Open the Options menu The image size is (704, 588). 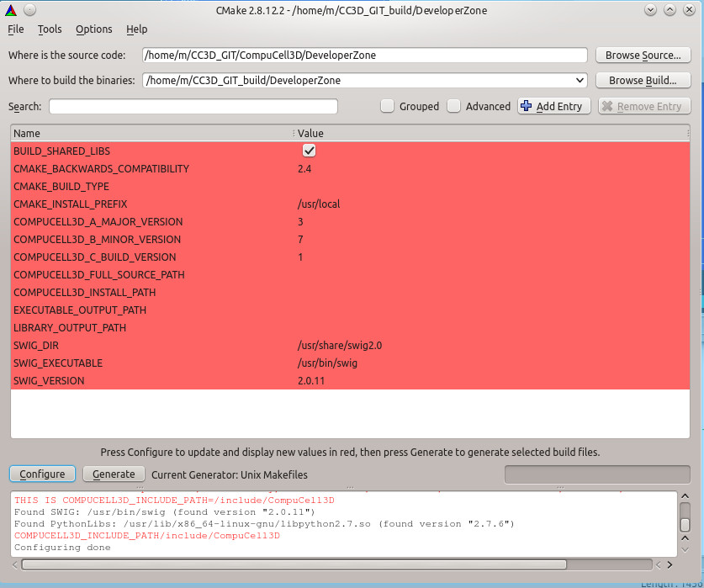pyautogui.click(x=93, y=29)
